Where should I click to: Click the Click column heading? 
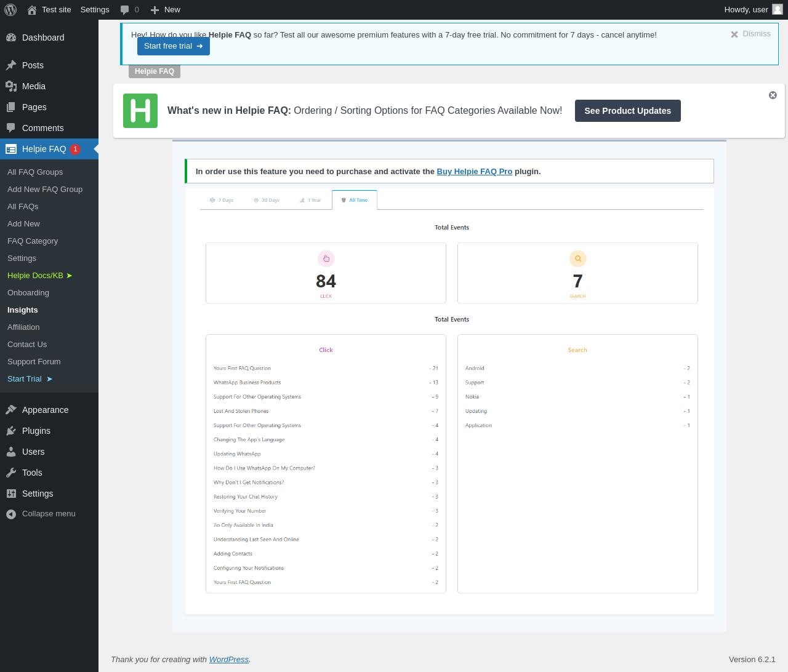tap(326, 350)
